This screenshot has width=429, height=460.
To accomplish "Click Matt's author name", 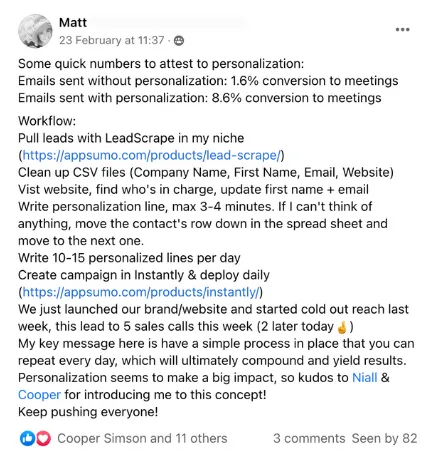I will coord(73,23).
